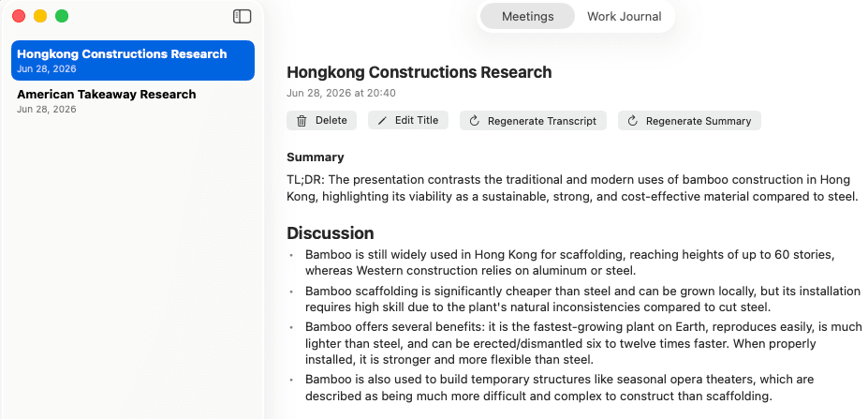Click the meeting title heading

[x=419, y=72]
